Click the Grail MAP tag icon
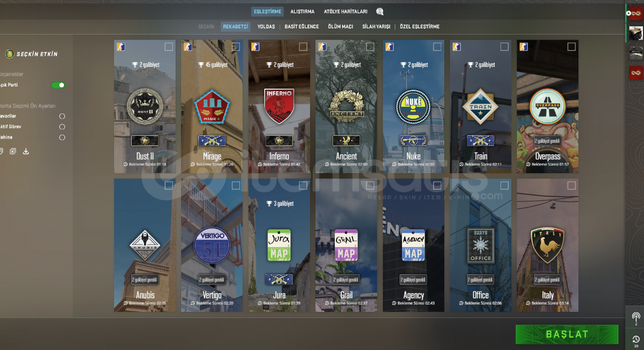The height and width of the screenshot is (350, 644). coord(346,245)
